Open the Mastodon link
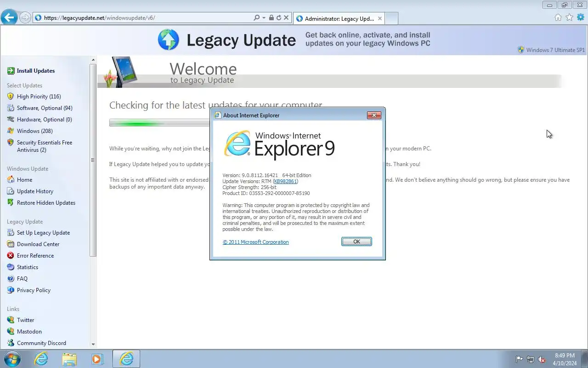 point(29,331)
